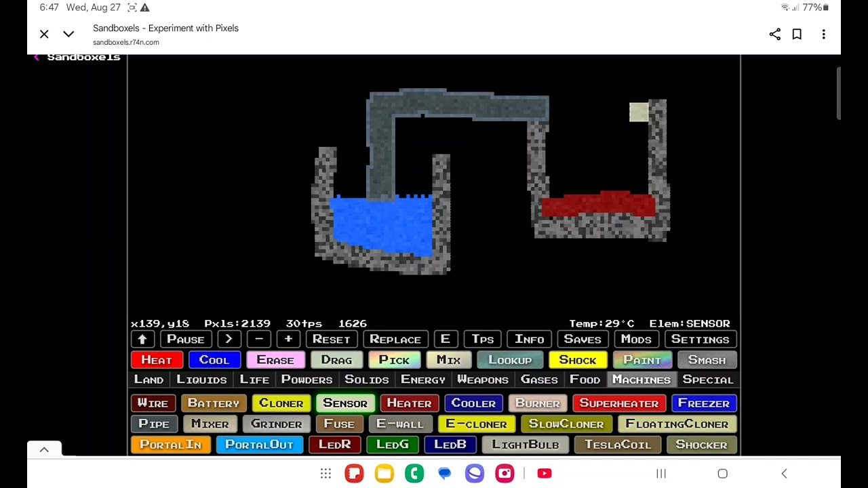Switch to the Food category
This screenshot has width=868, height=488.
pos(585,380)
